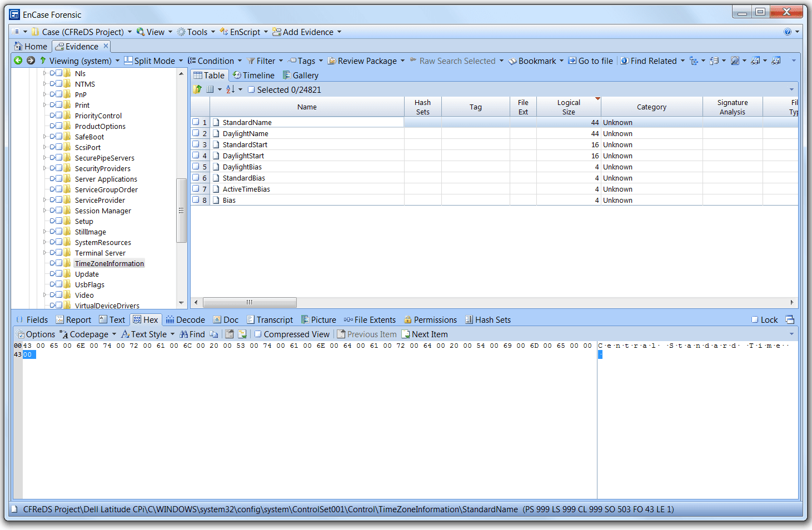
Task: Expand the Session Manager tree node
Action: 45,211
